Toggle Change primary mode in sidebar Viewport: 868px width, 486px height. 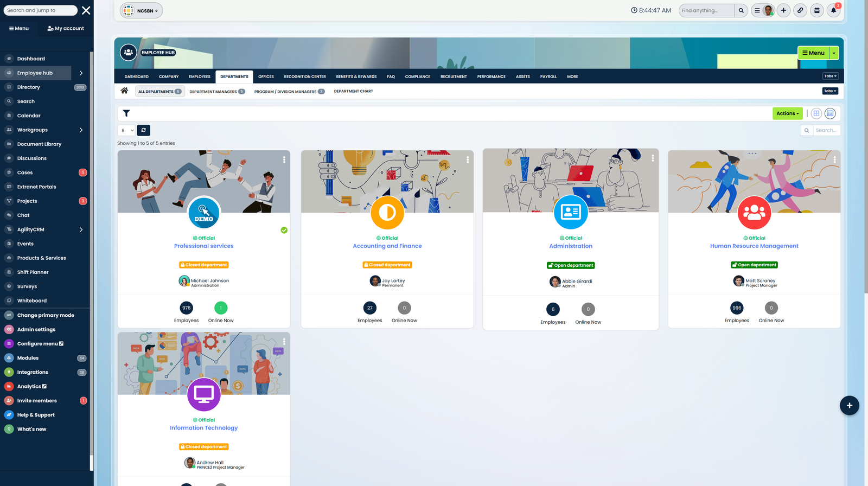point(46,315)
